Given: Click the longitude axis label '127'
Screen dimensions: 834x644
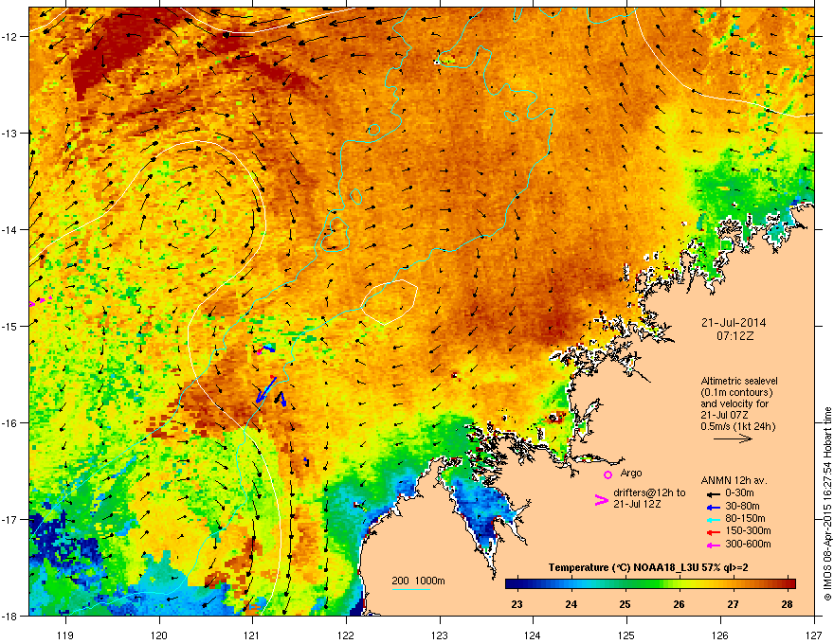Looking at the screenshot, I should 814,635.
